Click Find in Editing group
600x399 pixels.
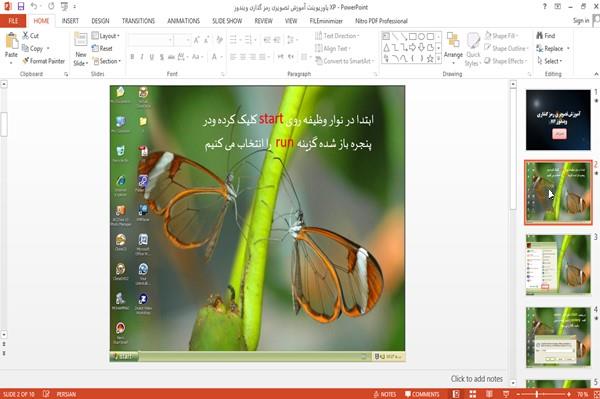pos(546,36)
